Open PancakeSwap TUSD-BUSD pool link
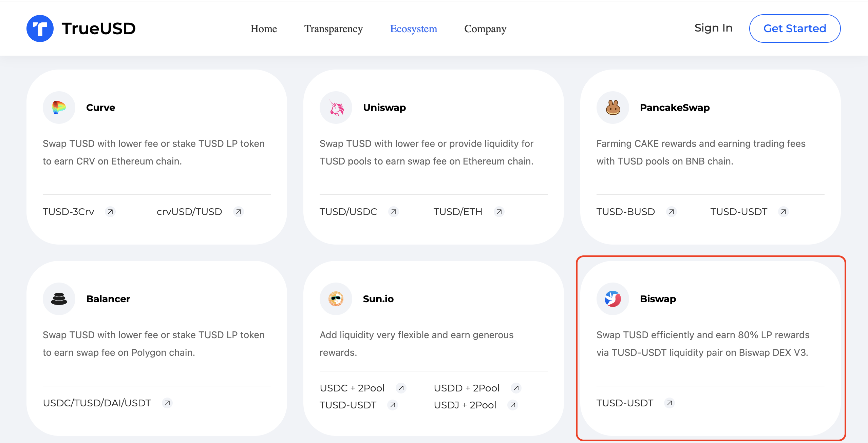The height and width of the screenshot is (443, 868). click(625, 212)
